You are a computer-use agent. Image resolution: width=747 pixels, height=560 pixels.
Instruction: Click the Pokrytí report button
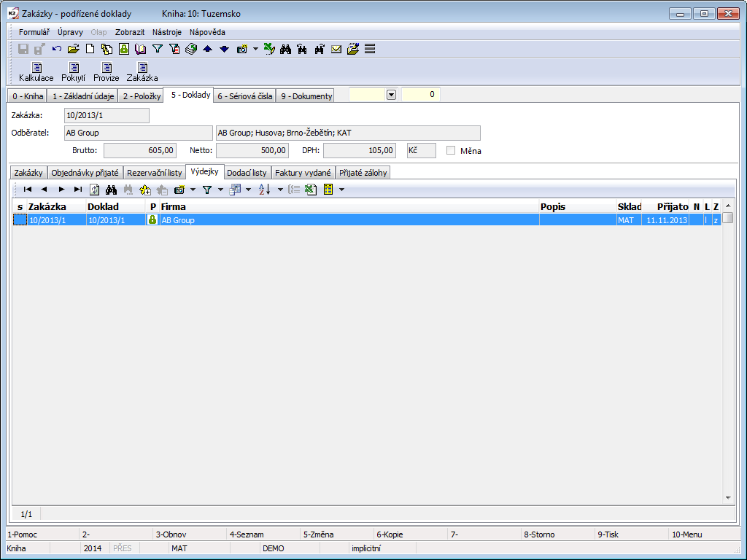point(74,72)
